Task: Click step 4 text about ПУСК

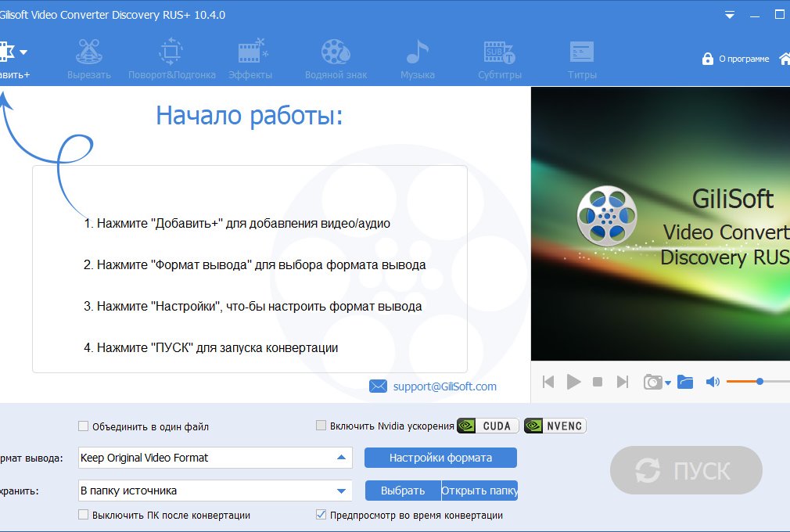Action: (210, 347)
